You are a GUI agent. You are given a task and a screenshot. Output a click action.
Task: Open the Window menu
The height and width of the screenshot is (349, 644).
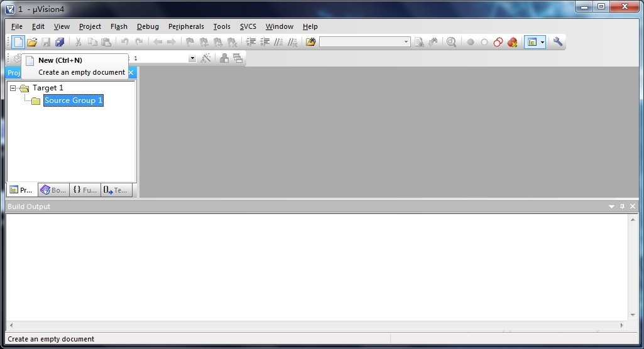[280, 26]
